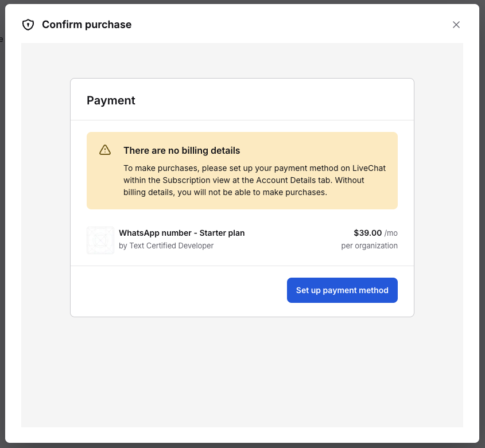Click the /mo billing period label

pyautogui.click(x=391, y=233)
